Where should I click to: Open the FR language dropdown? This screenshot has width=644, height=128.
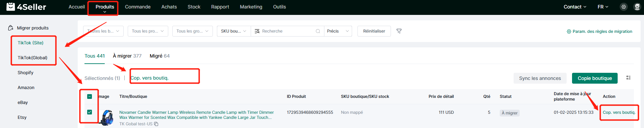click(x=603, y=7)
